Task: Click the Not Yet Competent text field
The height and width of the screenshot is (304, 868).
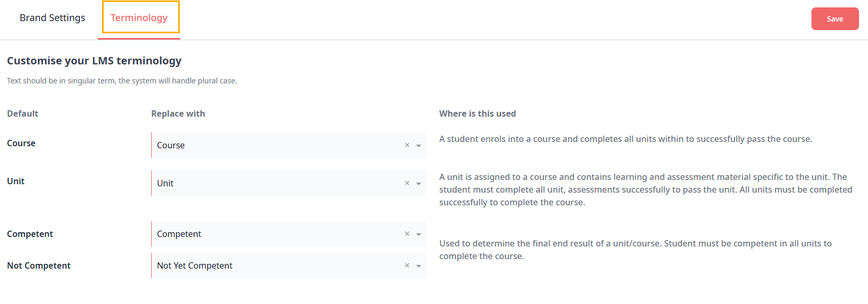Action: point(275,265)
